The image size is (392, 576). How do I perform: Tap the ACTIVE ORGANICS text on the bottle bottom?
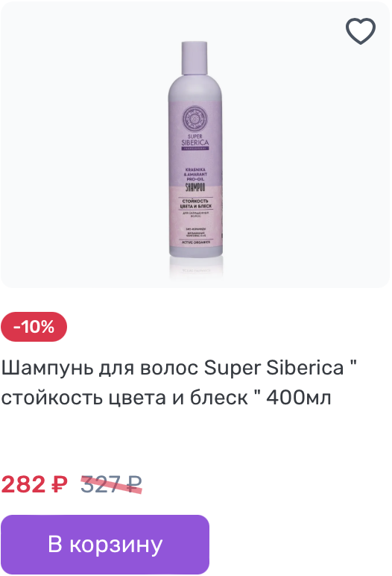(x=196, y=242)
